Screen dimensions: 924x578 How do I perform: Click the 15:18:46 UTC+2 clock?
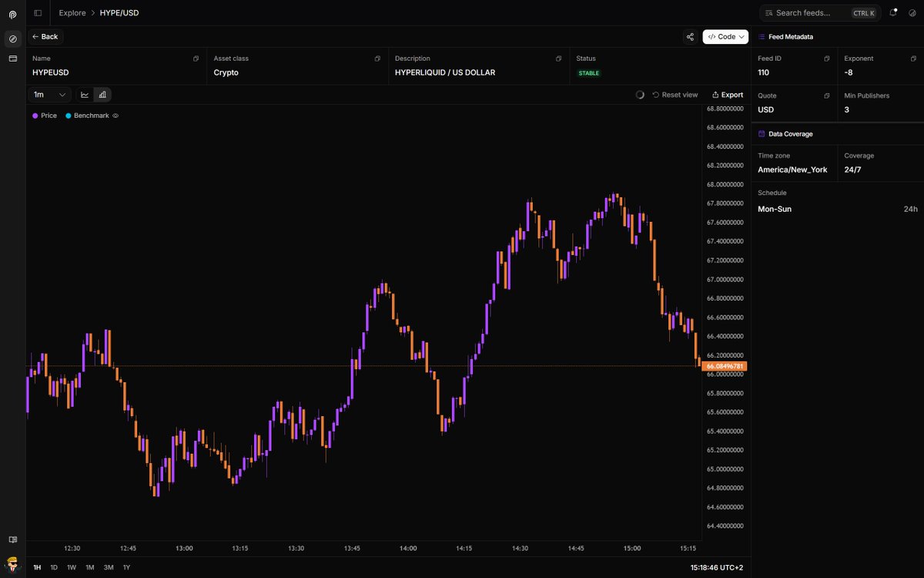(x=717, y=567)
